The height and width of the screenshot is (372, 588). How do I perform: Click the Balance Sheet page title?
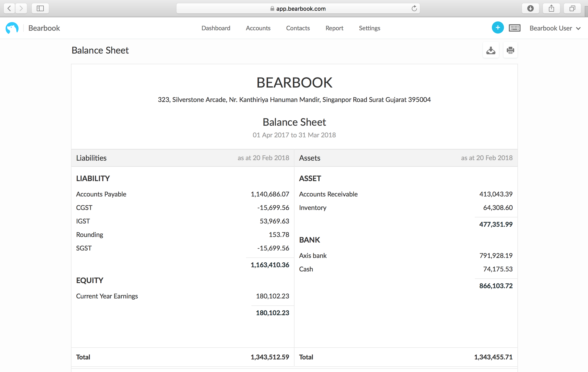pyautogui.click(x=100, y=50)
